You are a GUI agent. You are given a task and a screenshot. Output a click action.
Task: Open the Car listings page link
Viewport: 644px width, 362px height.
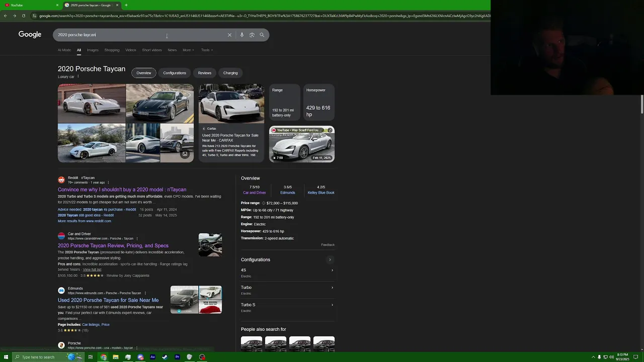[x=91, y=324]
